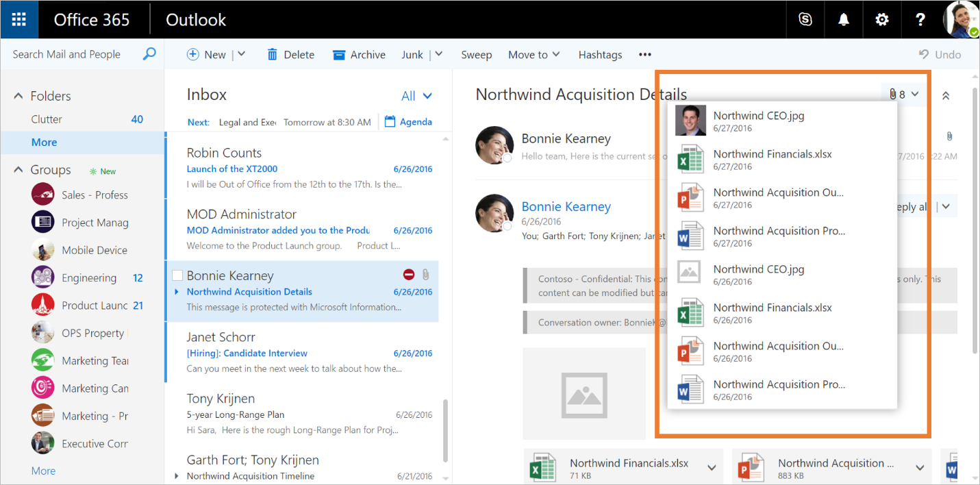Screen dimensions: 980x485
Task: Open the Office 365 app launcher
Action: (x=18, y=18)
